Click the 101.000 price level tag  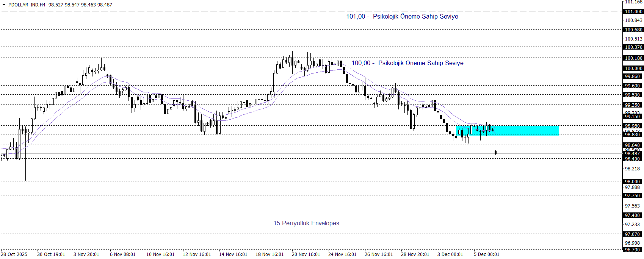(x=633, y=12)
